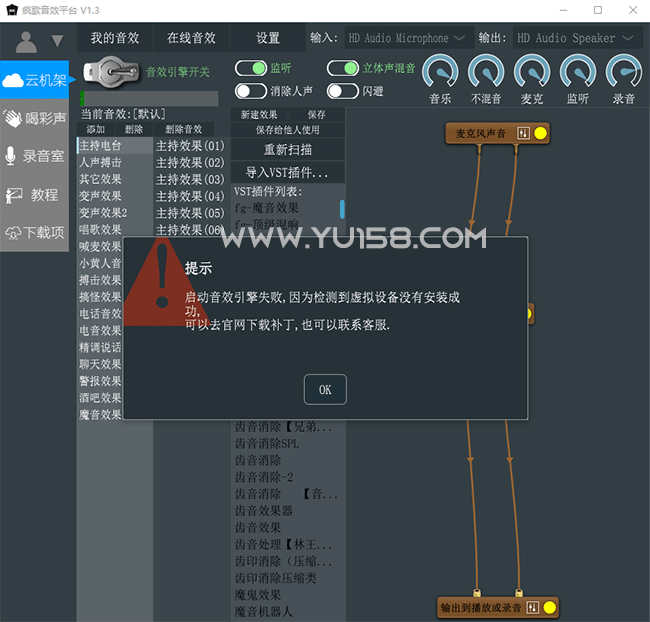Select the 变声效果 category

click(x=115, y=196)
